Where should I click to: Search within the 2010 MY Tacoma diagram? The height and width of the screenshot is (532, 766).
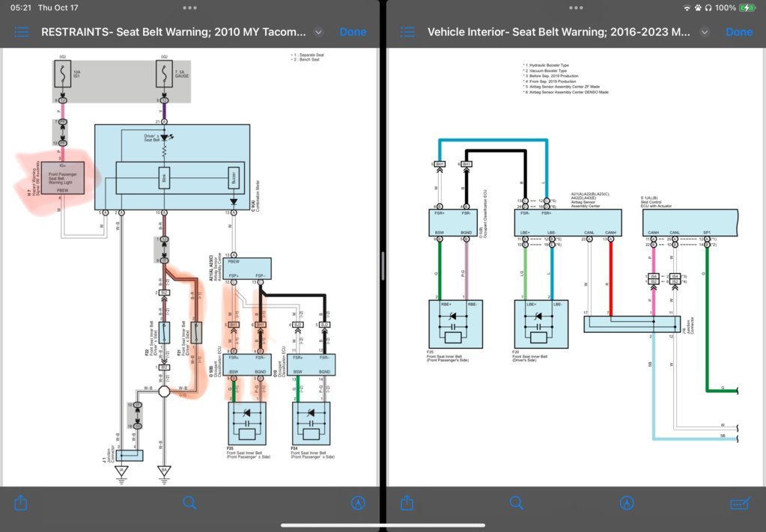pyautogui.click(x=189, y=503)
